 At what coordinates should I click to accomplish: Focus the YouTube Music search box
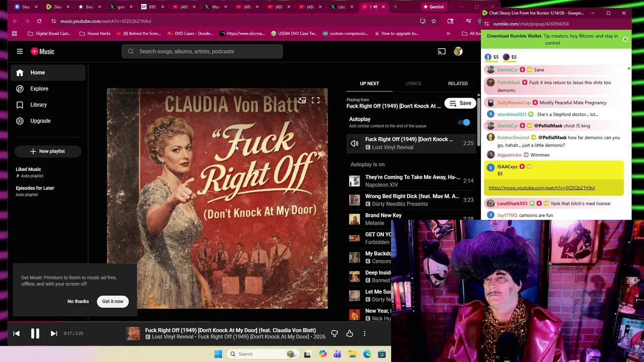tap(202, 51)
